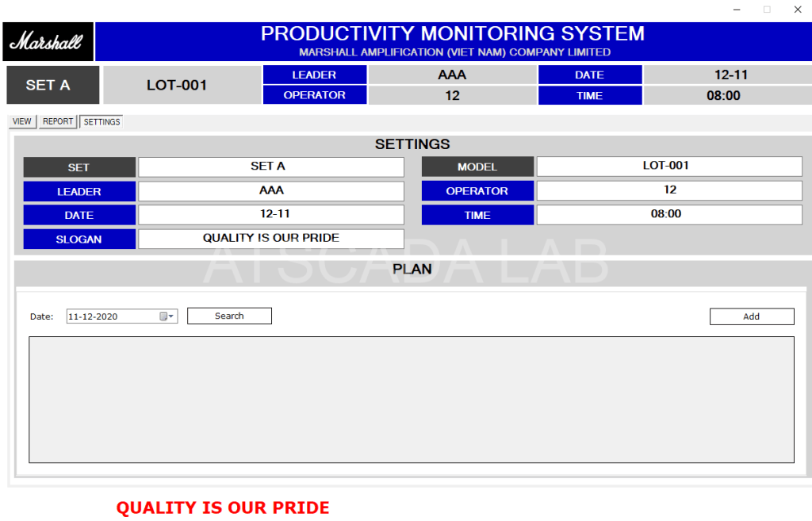Click the header time value 08:00
812x521 pixels.
point(728,95)
